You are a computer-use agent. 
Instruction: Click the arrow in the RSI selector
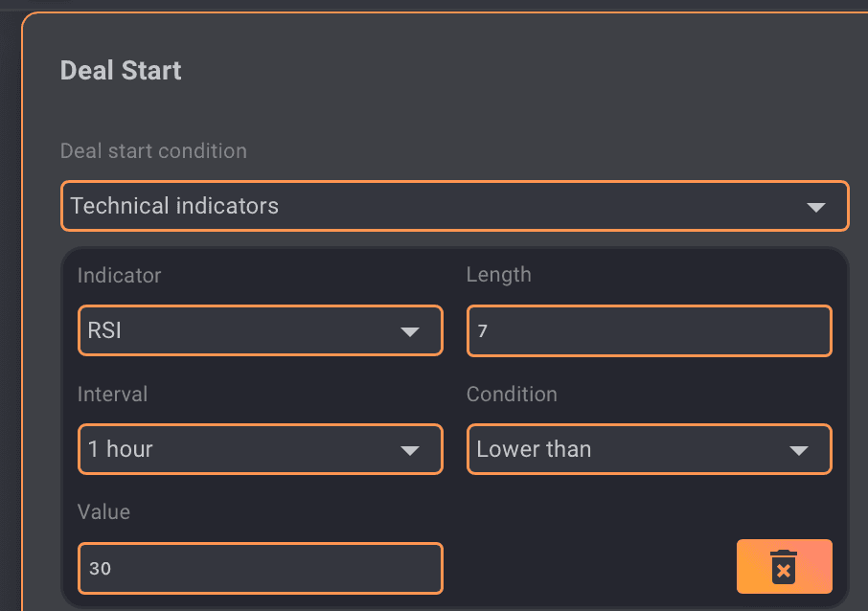pyautogui.click(x=409, y=332)
